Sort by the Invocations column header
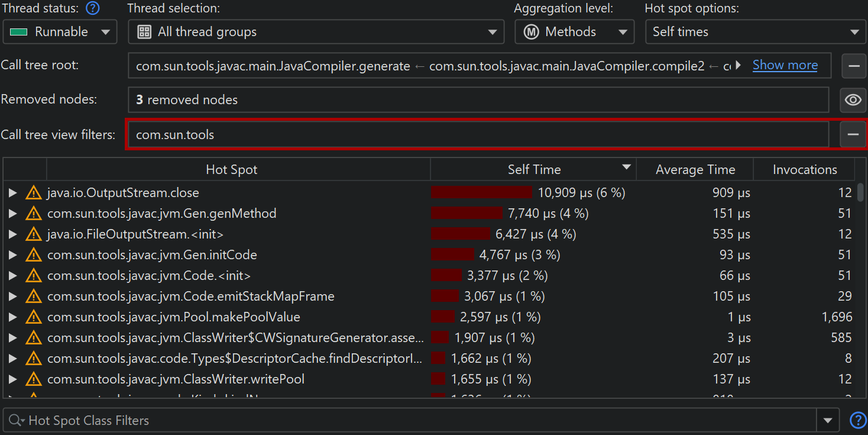 pos(804,170)
